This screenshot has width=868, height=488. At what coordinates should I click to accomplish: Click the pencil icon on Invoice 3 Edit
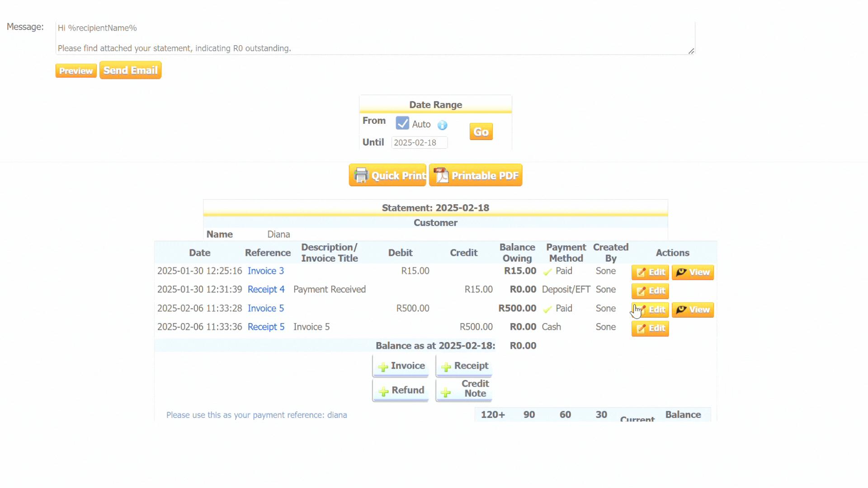click(x=641, y=272)
